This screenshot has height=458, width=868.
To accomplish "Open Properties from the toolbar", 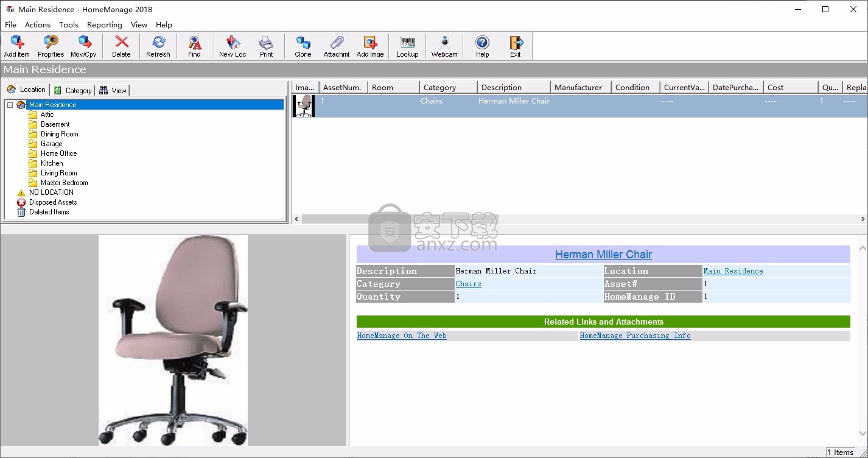I will pos(51,46).
